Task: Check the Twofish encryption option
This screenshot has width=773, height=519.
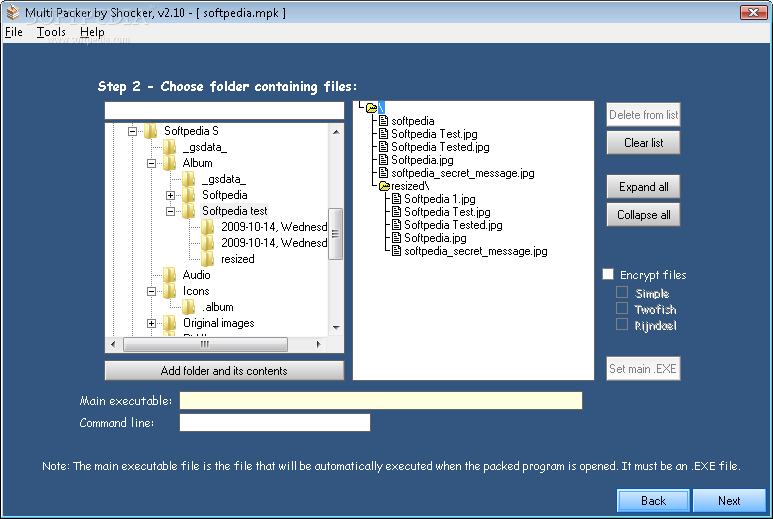Action: [622, 309]
